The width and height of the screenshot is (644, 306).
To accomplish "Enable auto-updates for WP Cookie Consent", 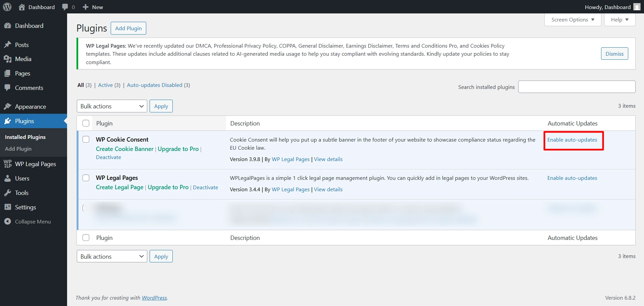I will click(x=573, y=140).
